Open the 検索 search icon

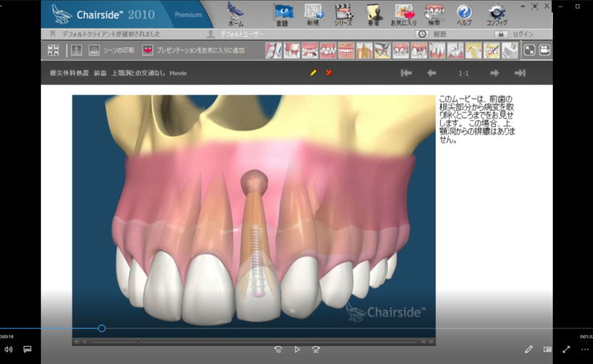click(x=434, y=15)
